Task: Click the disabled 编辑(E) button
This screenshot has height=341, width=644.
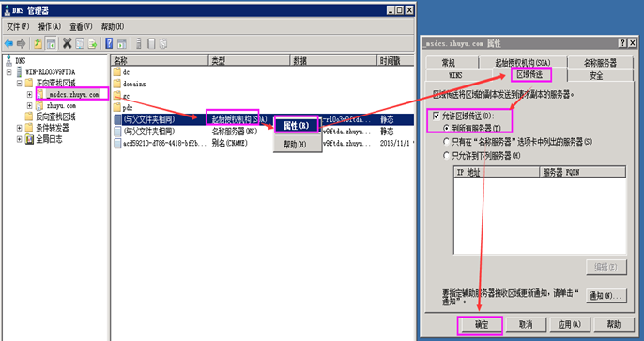Action: (606, 267)
